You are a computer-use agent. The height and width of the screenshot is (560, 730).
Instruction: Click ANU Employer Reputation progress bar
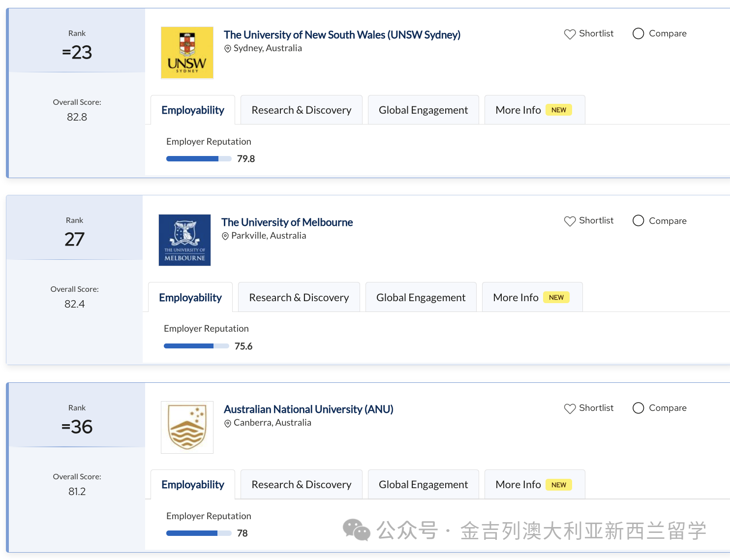point(199,533)
